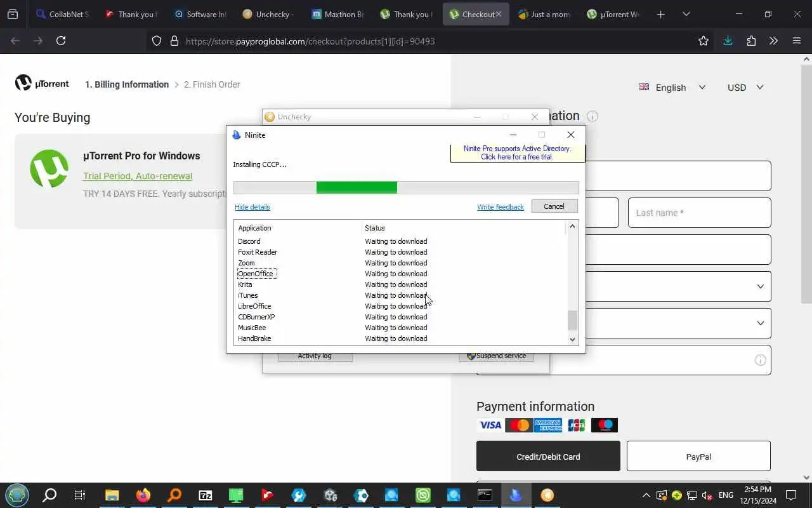
Task: Click the Maestro card logo
Action: pyautogui.click(x=605, y=425)
